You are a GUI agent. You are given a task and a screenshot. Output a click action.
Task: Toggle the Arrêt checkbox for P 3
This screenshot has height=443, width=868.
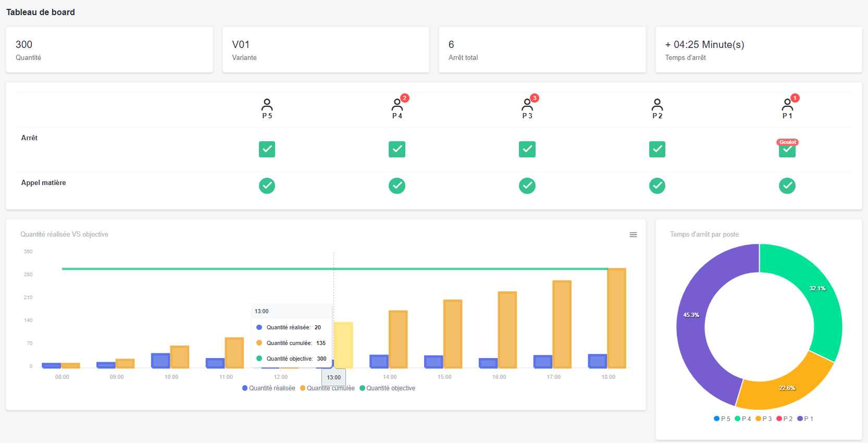point(527,150)
